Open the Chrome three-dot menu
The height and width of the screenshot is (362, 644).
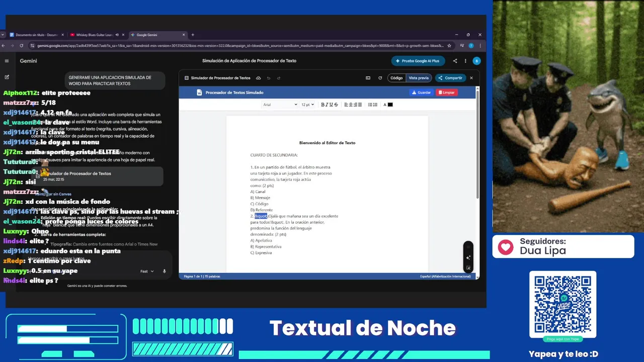coord(480,45)
